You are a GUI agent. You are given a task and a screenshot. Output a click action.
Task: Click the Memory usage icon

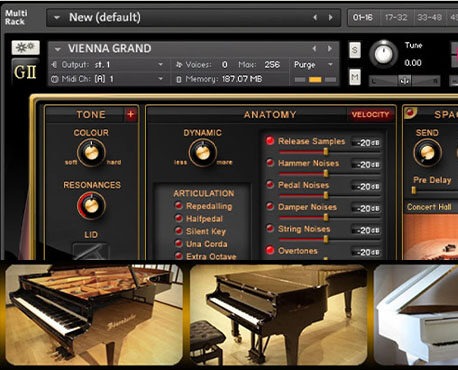pos(179,79)
